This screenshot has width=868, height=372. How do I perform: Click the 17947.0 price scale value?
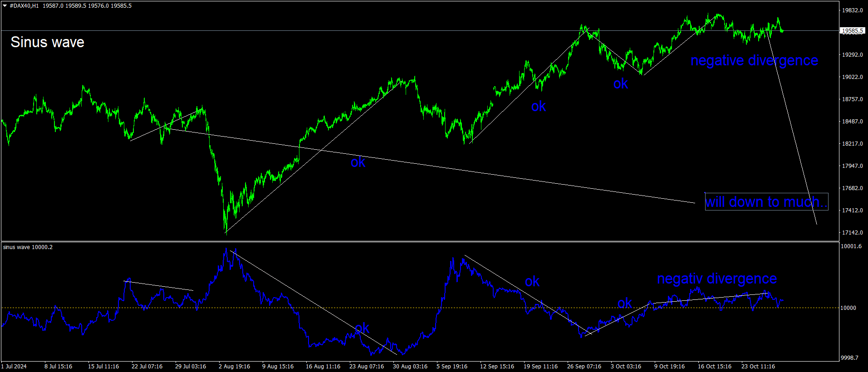click(x=853, y=166)
